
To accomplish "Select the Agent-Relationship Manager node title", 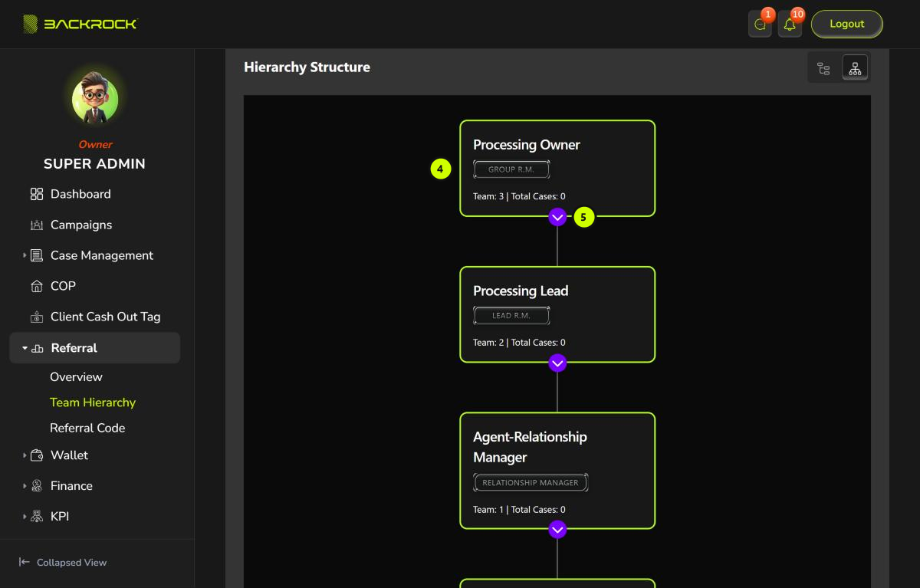I will click(530, 447).
